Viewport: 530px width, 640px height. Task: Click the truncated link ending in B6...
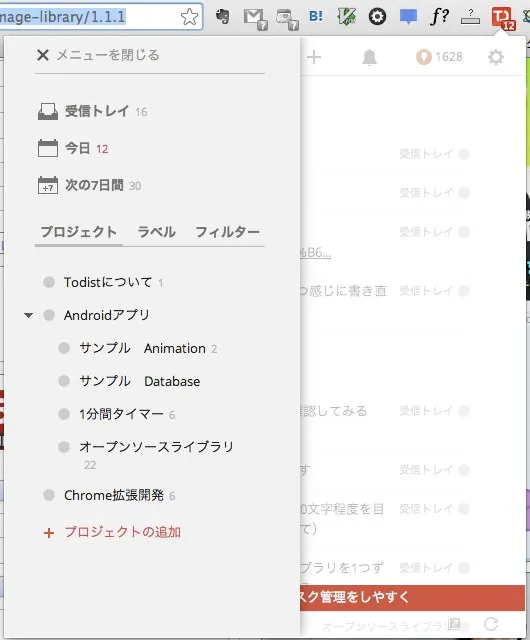(315, 253)
